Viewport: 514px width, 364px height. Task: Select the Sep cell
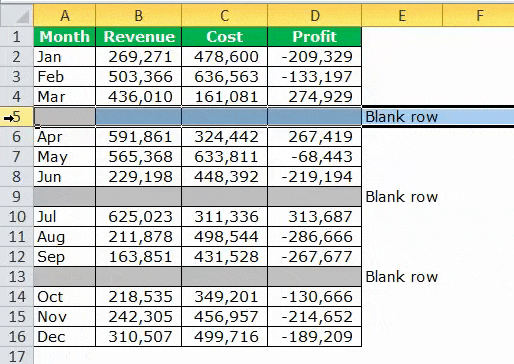(x=64, y=257)
